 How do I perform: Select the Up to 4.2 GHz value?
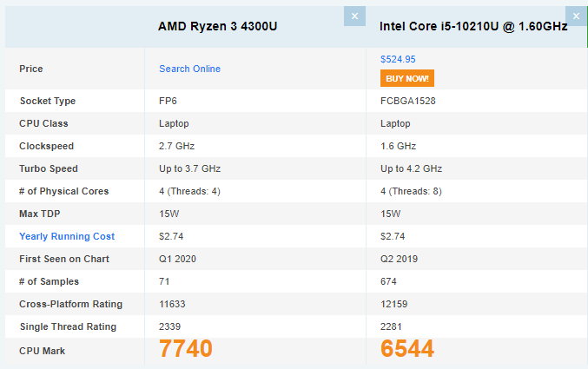411,168
